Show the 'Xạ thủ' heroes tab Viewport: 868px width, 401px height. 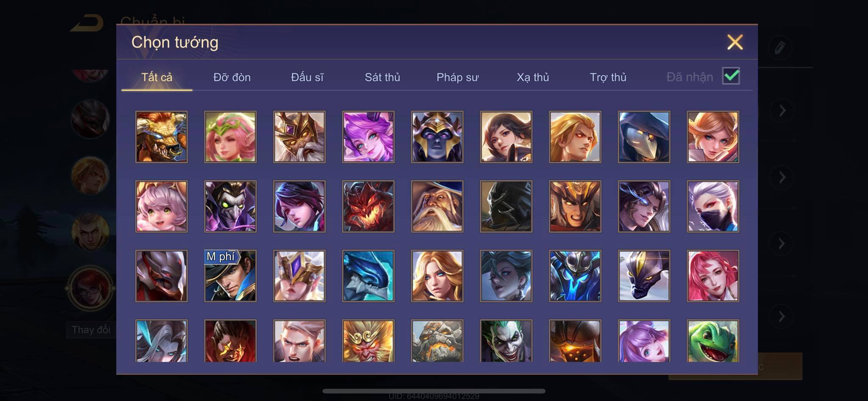pyautogui.click(x=533, y=77)
